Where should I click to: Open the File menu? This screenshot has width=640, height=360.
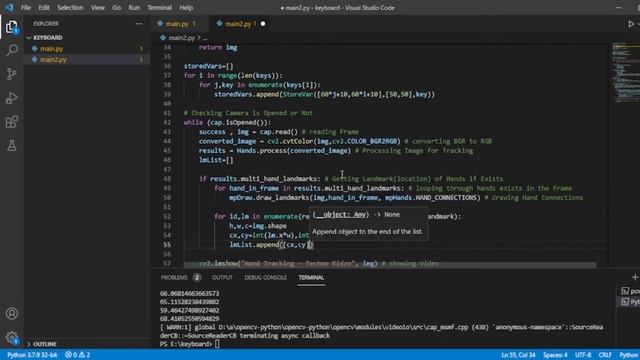(26, 7)
